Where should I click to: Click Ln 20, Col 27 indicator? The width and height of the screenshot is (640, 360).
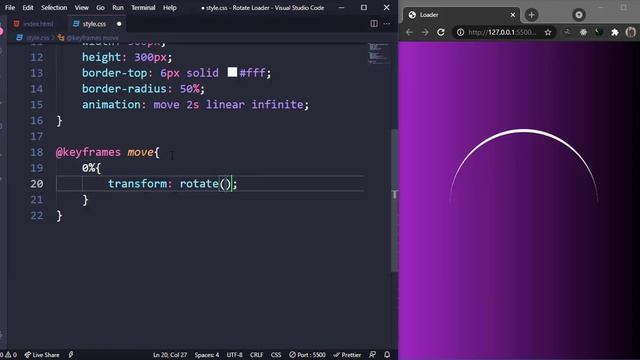[x=170, y=355]
